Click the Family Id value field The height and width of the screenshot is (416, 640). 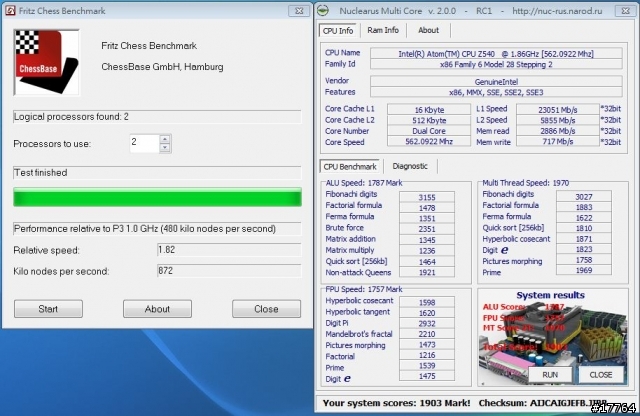click(x=496, y=65)
